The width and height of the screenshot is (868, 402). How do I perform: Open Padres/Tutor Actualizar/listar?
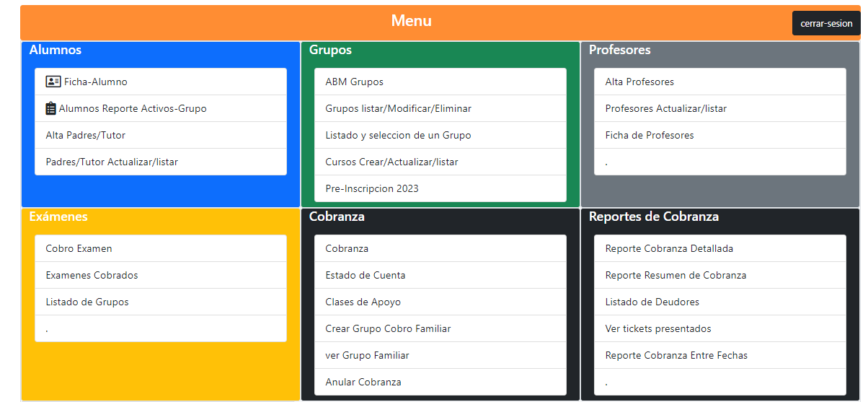[x=112, y=162]
